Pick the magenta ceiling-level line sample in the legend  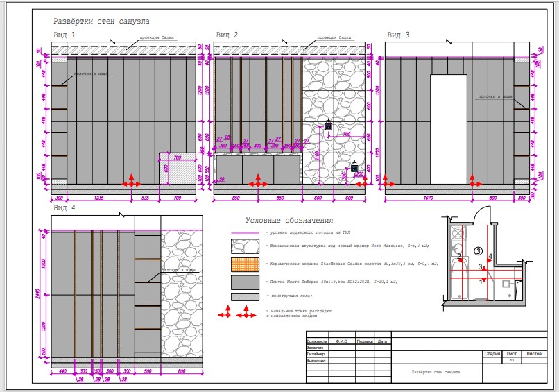245,233
